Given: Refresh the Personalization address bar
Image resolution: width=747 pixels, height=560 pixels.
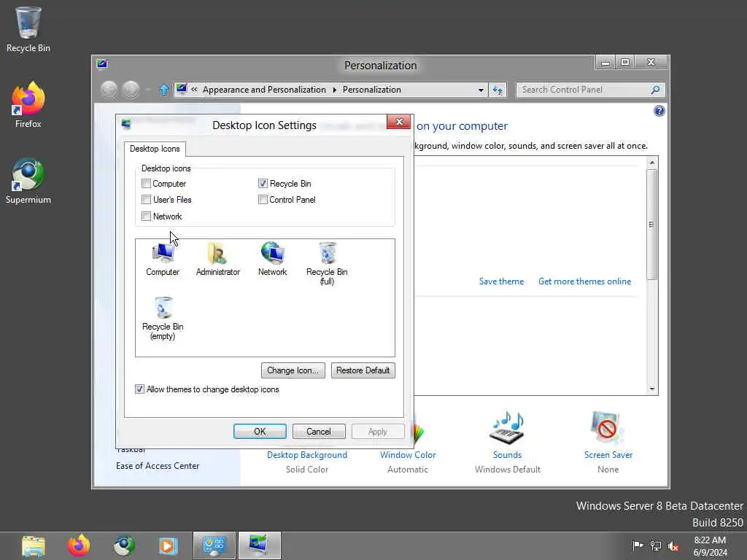Looking at the screenshot, I should pos(498,90).
